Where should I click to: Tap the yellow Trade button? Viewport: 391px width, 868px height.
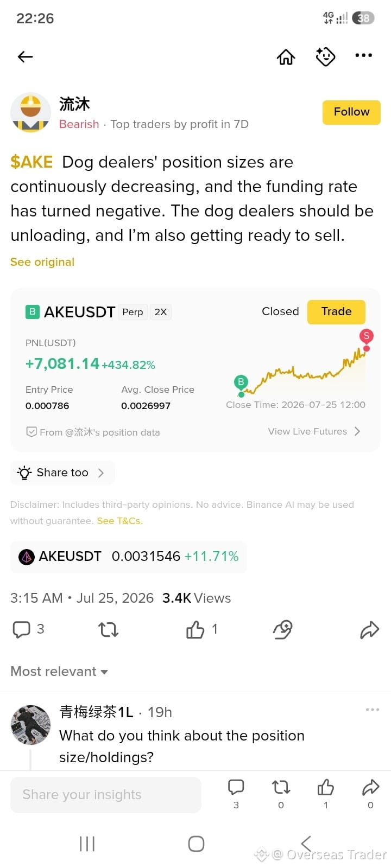pos(336,312)
